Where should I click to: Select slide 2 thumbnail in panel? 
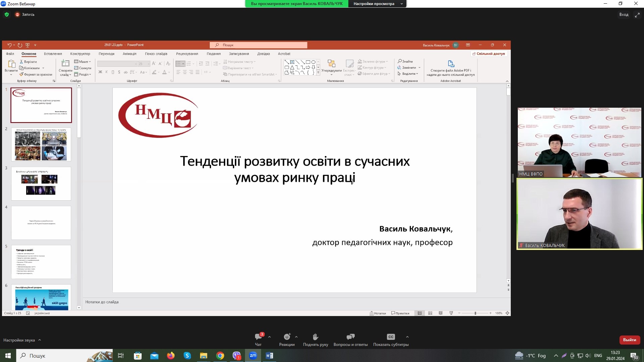pyautogui.click(x=41, y=145)
